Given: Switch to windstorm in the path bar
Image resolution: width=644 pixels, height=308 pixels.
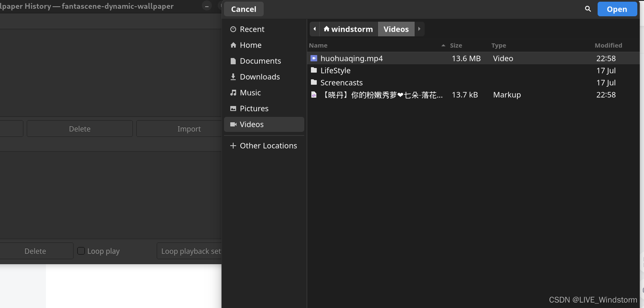Looking at the screenshot, I should tap(348, 29).
